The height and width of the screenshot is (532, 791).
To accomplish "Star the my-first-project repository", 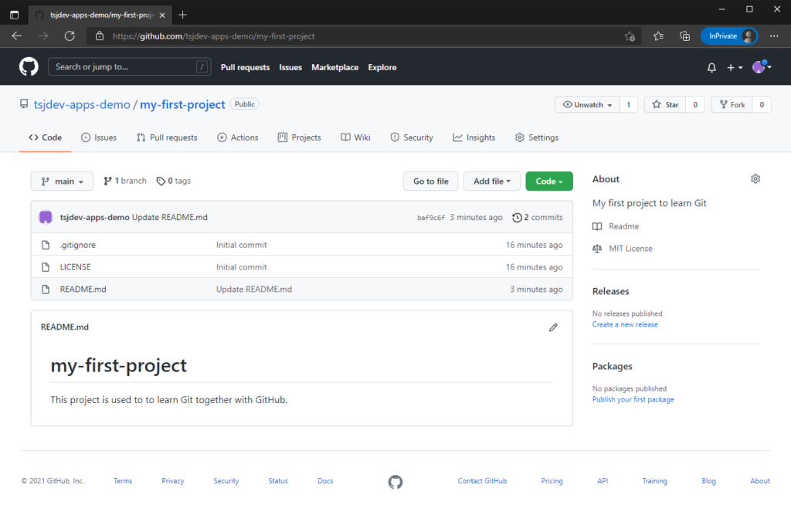I will [664, 105].
